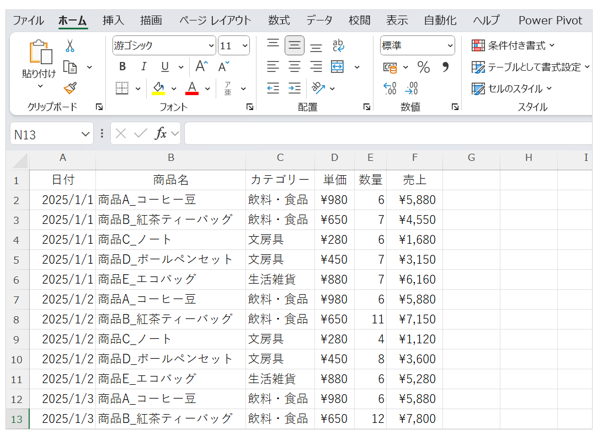Click the Merge and Center icon
Image resolution: width=605 pixels, height=436 pixels.
click(338, 67)
